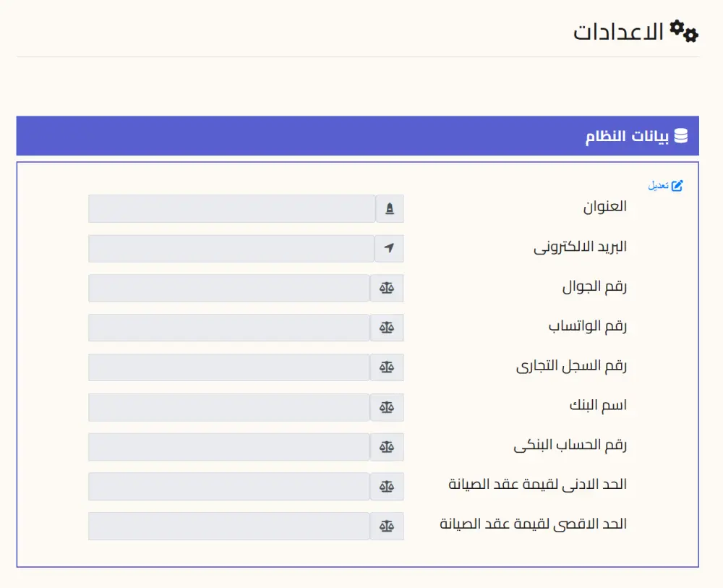723x588 pixels.
Task: Click the pencil icon on the تعديل link
Action: click(677, 185)
